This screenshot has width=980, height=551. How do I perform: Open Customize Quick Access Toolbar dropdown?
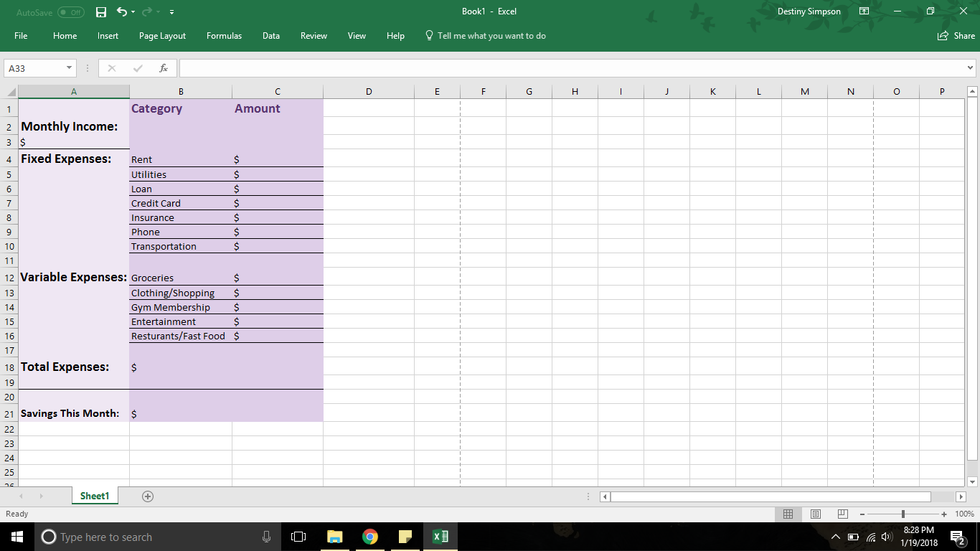(x=172, y=12)
